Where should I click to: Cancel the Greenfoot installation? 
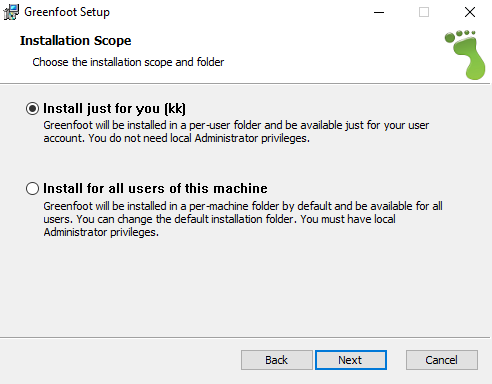tap(442, 360)
